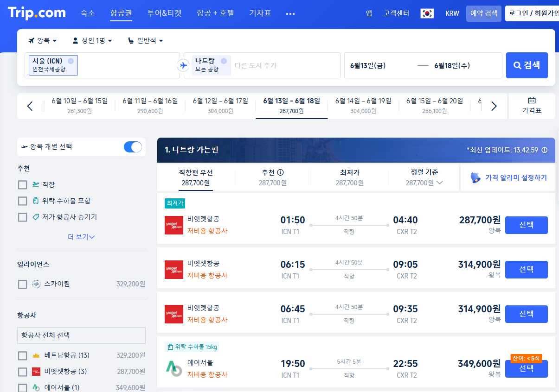Select the 6월 14일 - 6월 19일 date option
Viewport: 559px width, 392px height.
363,106
